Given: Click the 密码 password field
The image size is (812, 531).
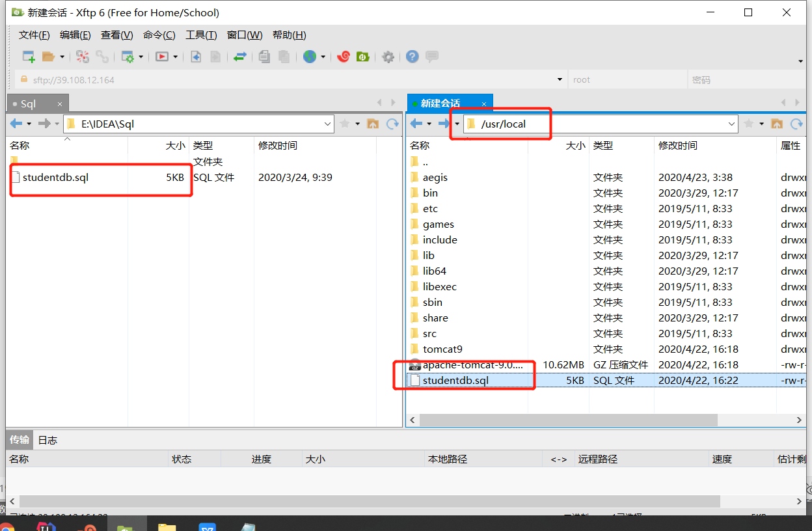Looking at the screenshot, I should coord(746,80).
